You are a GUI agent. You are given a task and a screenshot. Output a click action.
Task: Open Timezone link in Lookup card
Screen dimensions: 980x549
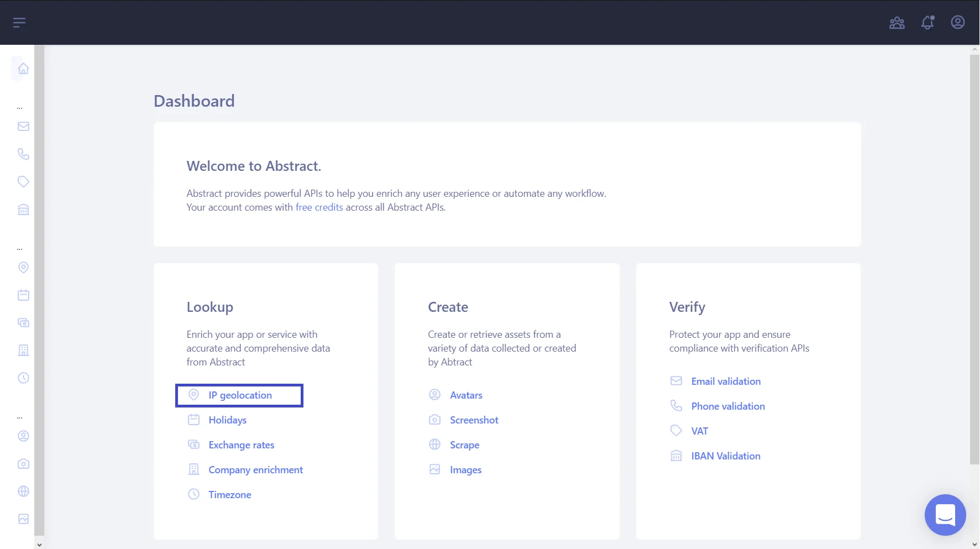[x=230, y=495]
